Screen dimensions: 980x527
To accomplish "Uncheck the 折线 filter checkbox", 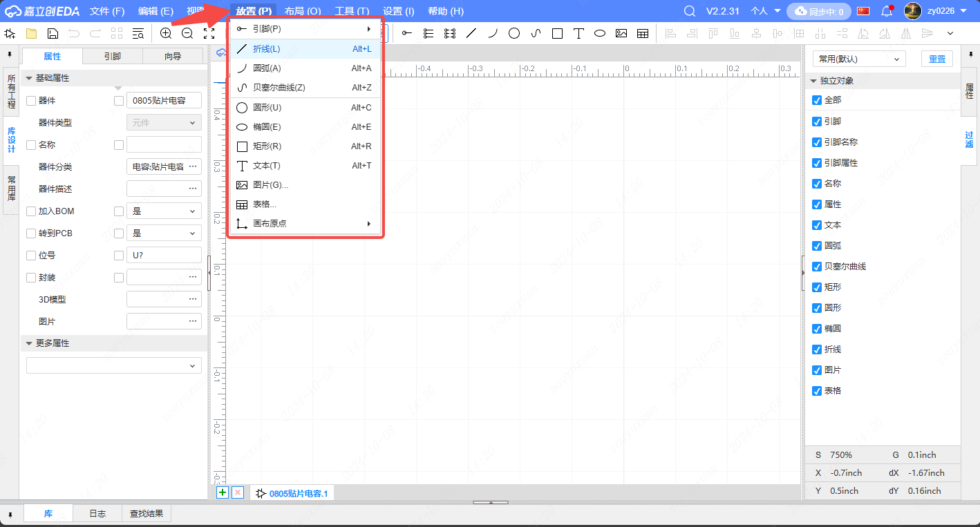I will (817, 349).
